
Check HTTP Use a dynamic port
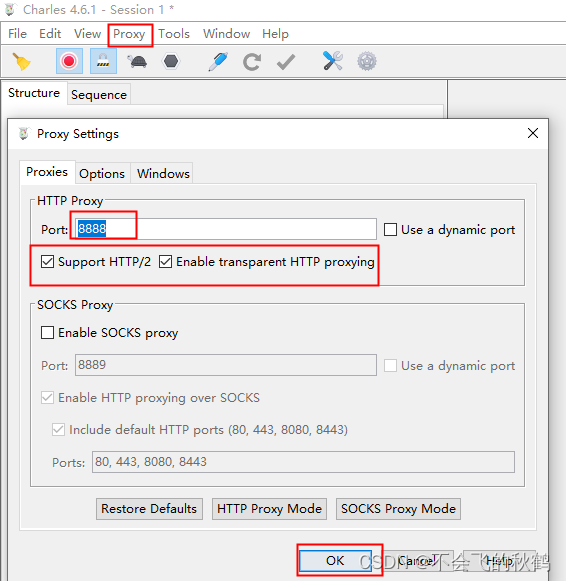[x=390, y=229]
